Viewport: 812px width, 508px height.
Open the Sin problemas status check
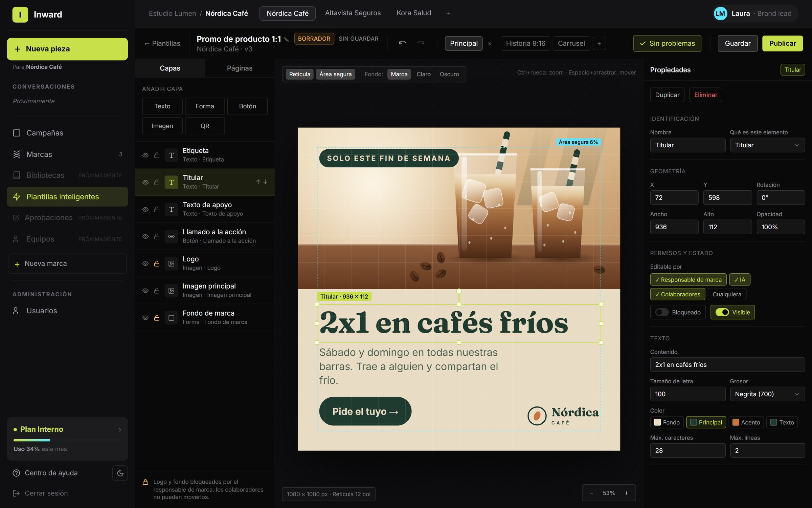pyautogui.click(x=667, y=43)
